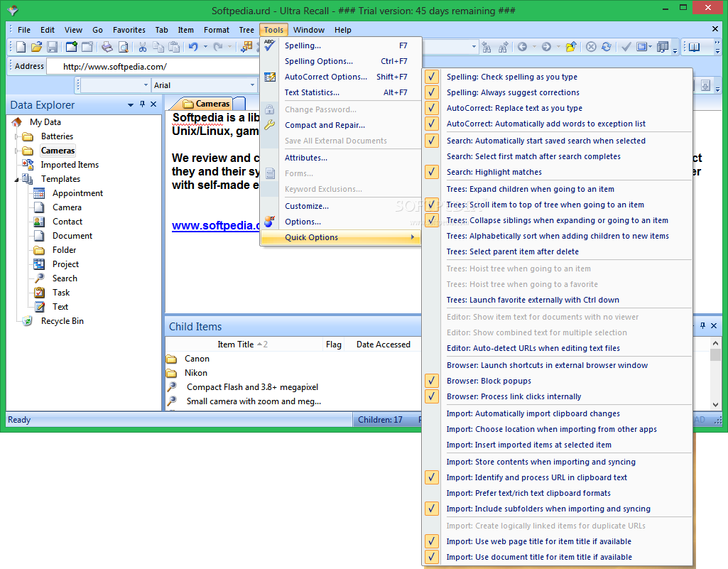
Task: Uncheck Spelling: Check spelling as you type
Action: (x=431, y=77)
